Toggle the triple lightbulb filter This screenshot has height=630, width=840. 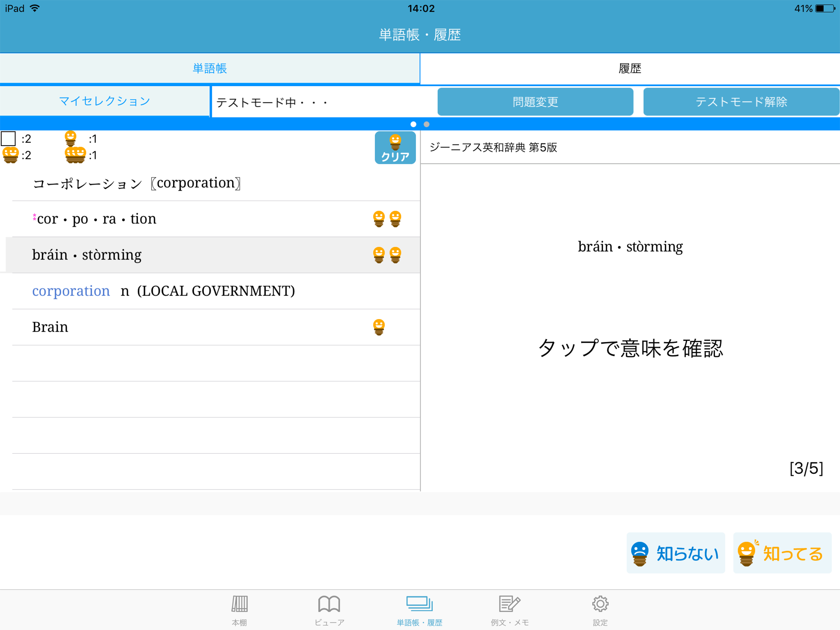pos(75,155)
